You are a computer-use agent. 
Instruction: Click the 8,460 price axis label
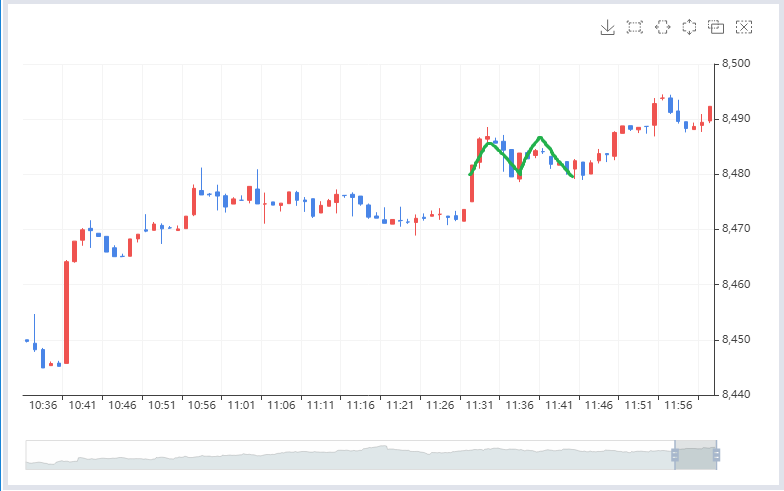click(736, 284)
